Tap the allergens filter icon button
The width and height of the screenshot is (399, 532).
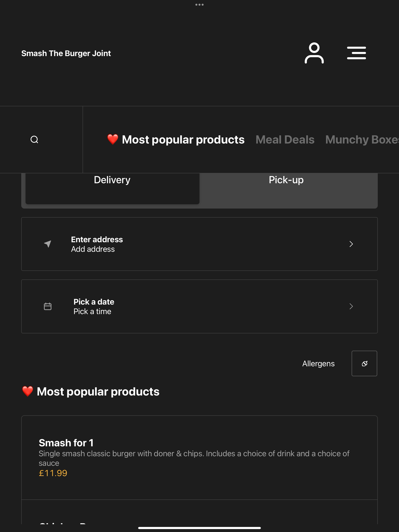click(x=364, y=363)
